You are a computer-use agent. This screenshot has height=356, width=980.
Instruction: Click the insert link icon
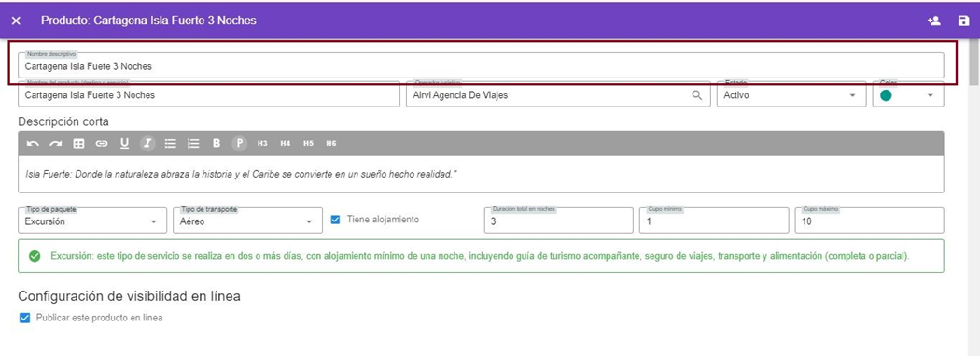point(101,143)
